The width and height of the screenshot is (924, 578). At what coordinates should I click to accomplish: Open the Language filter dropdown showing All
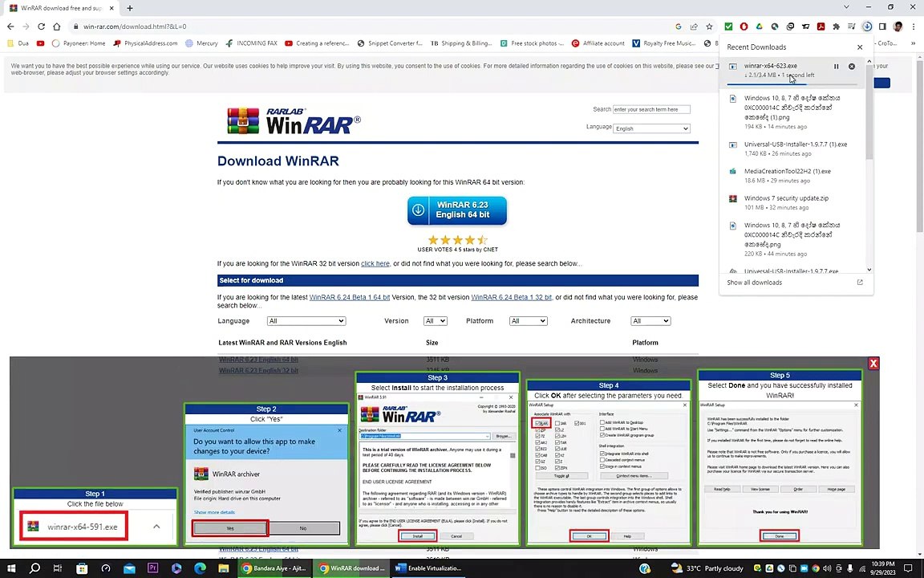pyautogui.click(x=306, y=321)
